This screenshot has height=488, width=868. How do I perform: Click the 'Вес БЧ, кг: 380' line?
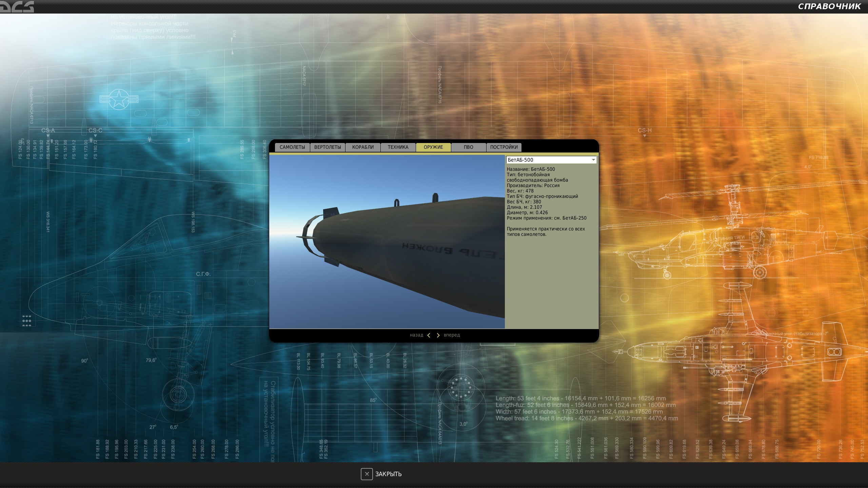point(524,202)
